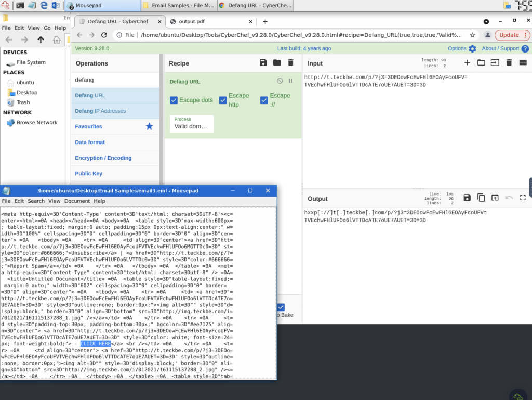Open Desktop in the file manager places
Screen dimensions: 532x400
tap(27, 93)
